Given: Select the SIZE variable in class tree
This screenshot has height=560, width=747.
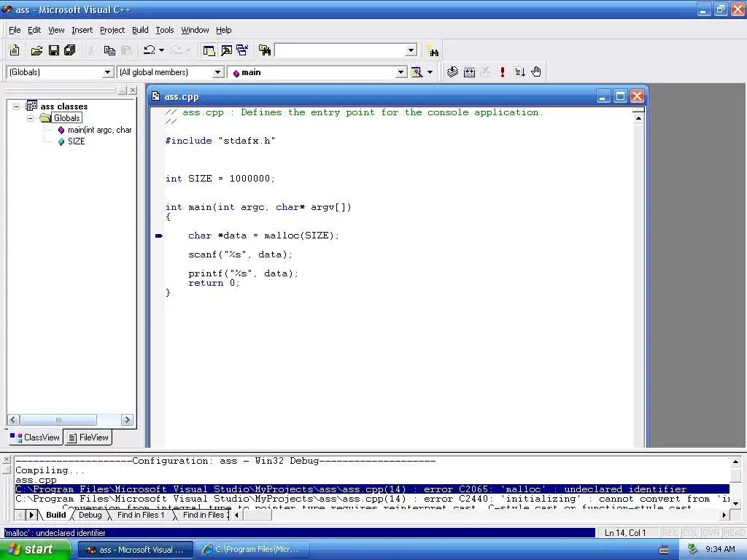Looking at the screenshot, I should pos(76,141).
